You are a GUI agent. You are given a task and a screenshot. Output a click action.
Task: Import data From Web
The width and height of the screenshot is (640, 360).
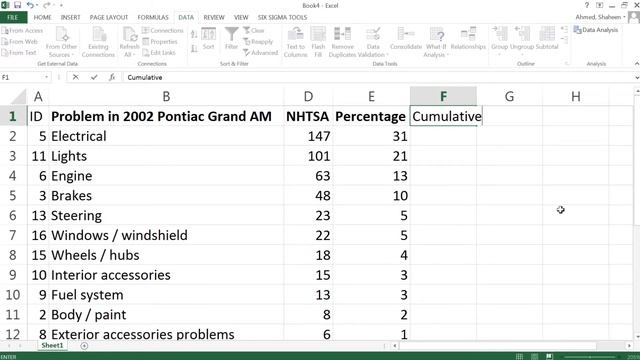tap(20, 42)
